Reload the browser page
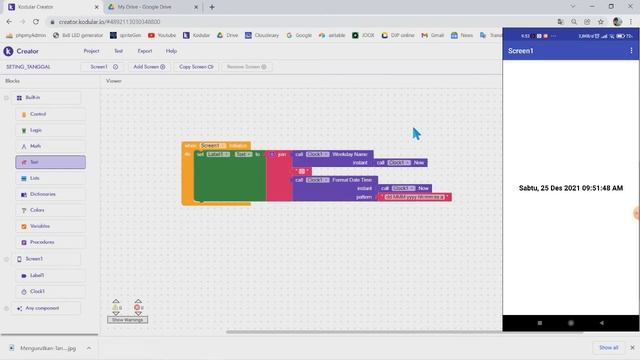The width and height of the screenshot is (640, 360). (36, 22)
